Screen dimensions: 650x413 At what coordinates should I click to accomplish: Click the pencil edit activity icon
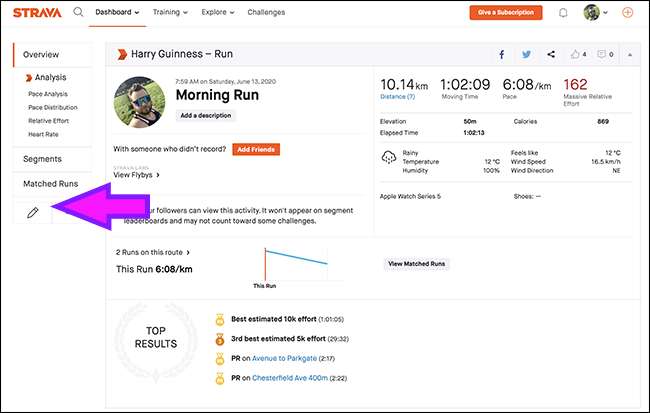point(32,213)
